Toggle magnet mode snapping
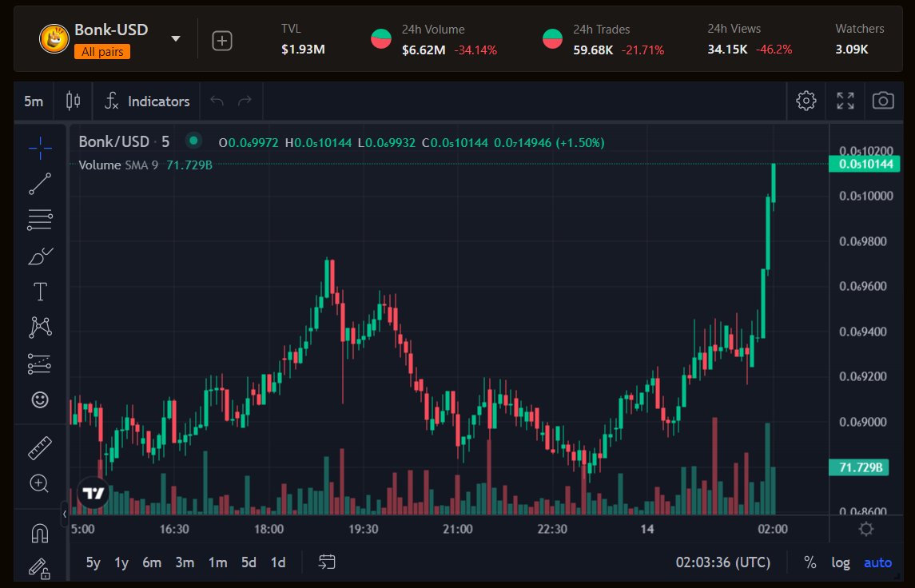 40,534
